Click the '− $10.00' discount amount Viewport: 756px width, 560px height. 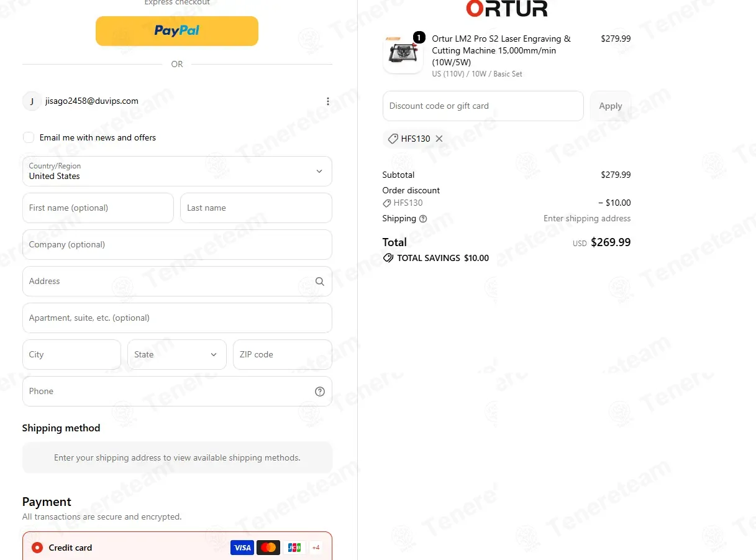click(x=614, y=203)
